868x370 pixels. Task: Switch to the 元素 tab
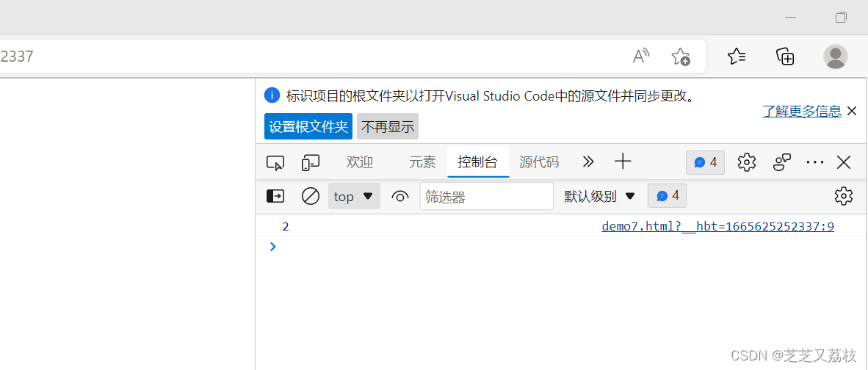click(x=422, y=162)
